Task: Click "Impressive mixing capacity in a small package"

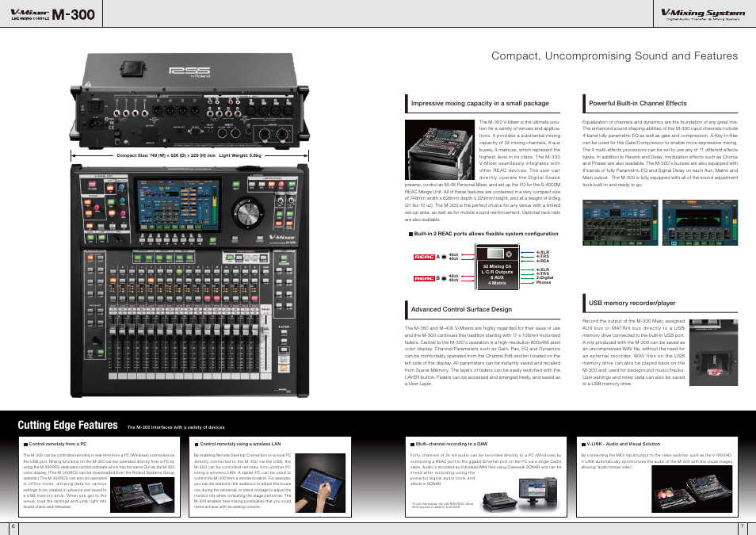Action: (x=479, y=103)
